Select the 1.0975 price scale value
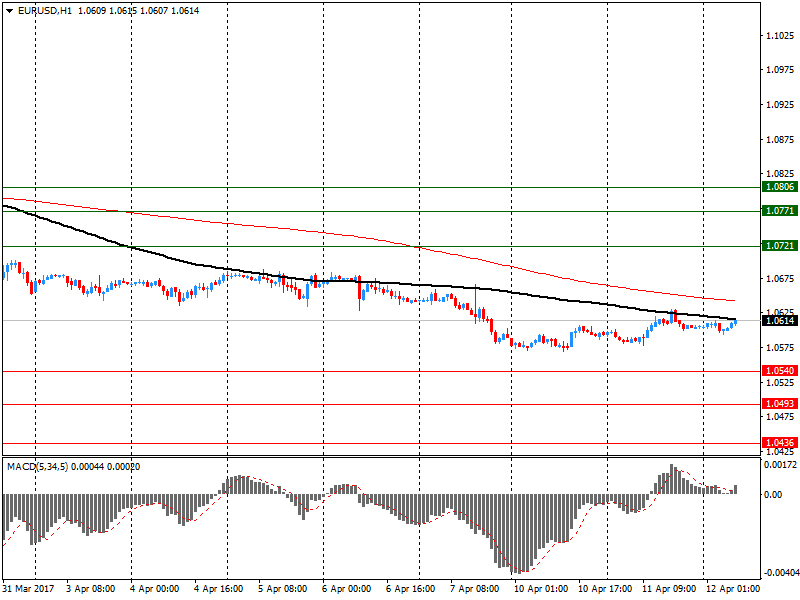The height and width of the screenshot is (600, 800). pyautogui.click(x=781, y=70)
